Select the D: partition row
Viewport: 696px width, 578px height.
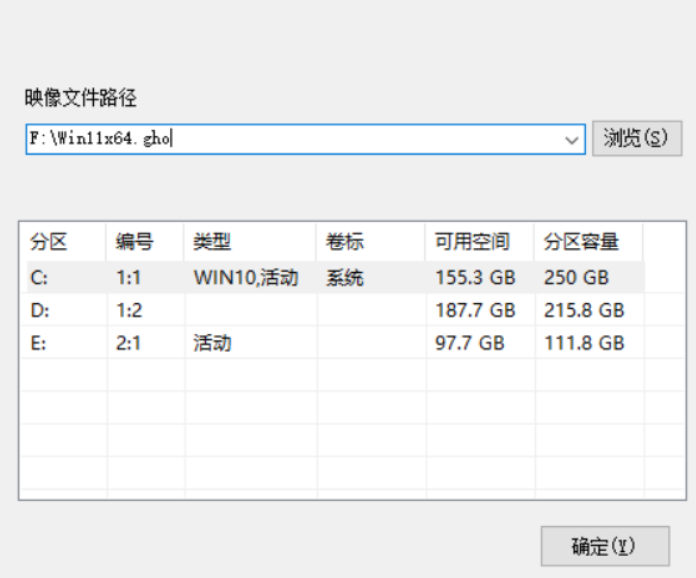coord(41,311)
